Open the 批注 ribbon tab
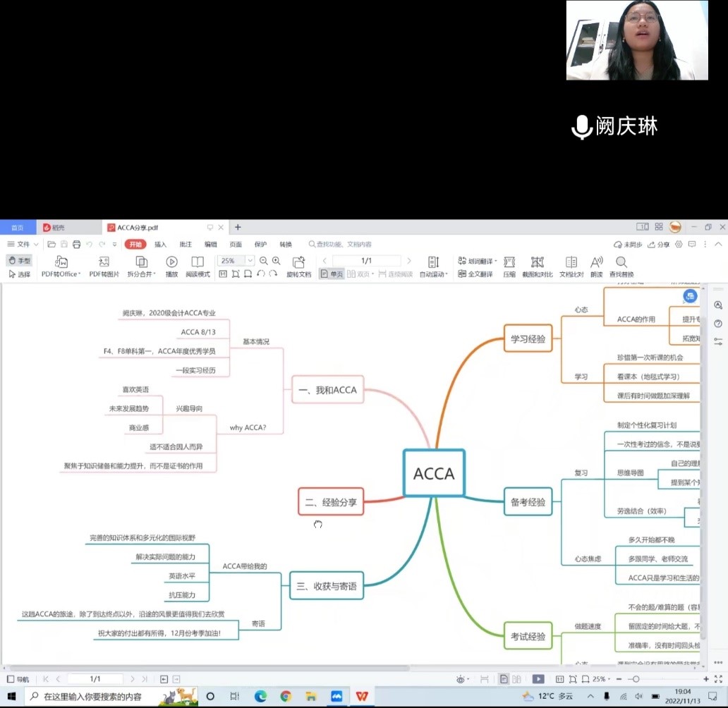 coord(186,244)
